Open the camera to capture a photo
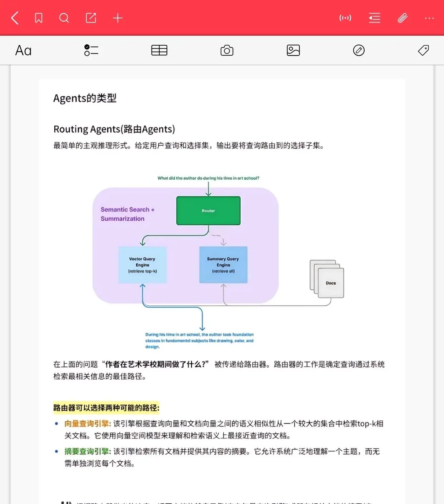 tap(227, 50)
